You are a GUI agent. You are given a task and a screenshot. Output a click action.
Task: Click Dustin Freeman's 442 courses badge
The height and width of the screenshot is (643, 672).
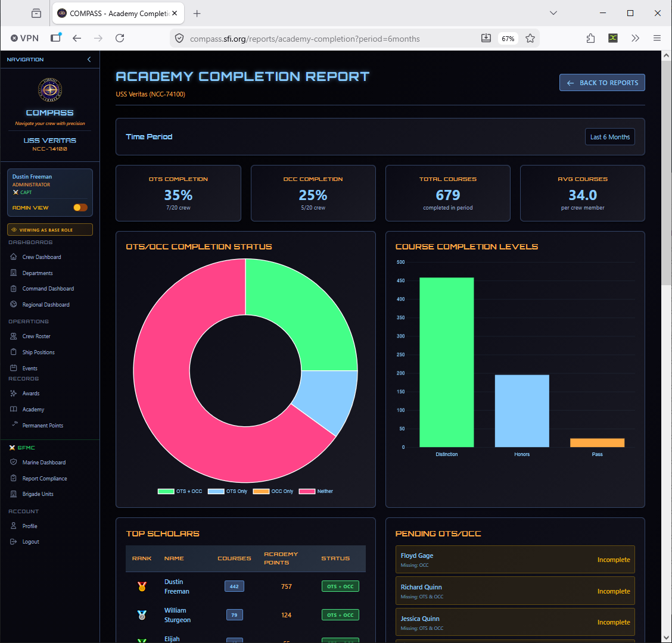(235, 586)
